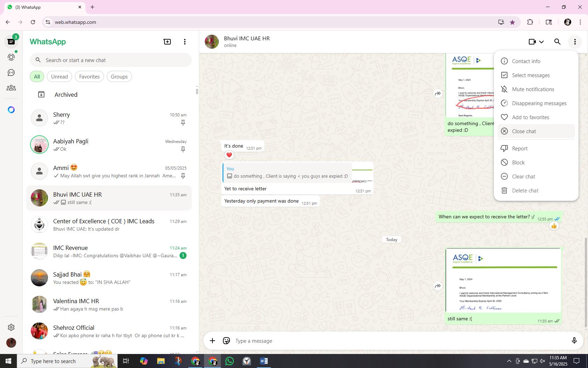Open the Archived chats folder

(x=109, y=95)
